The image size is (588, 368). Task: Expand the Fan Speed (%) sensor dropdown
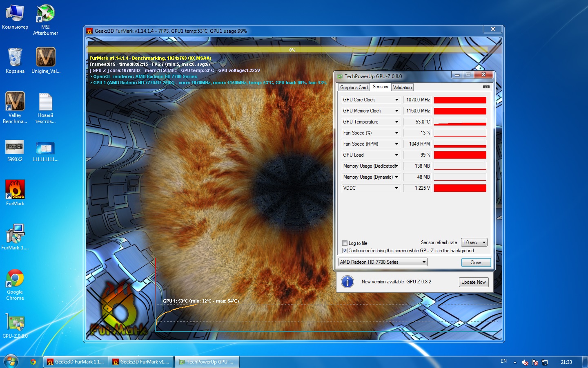[396, 133]
